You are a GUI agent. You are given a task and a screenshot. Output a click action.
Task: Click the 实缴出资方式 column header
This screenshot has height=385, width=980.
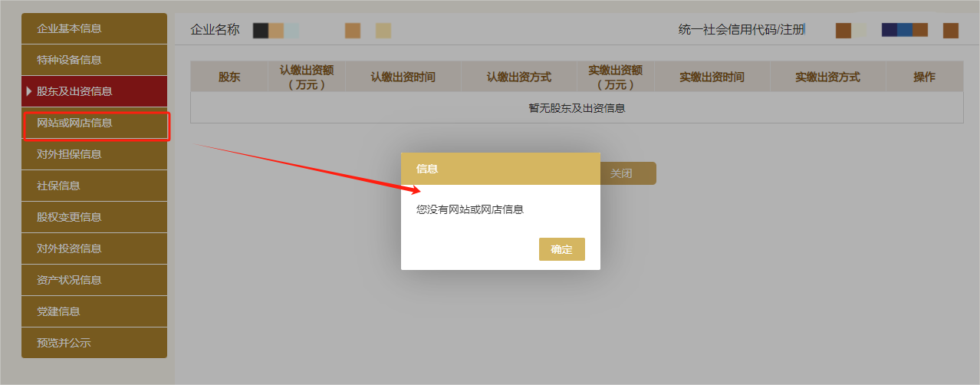828,77
